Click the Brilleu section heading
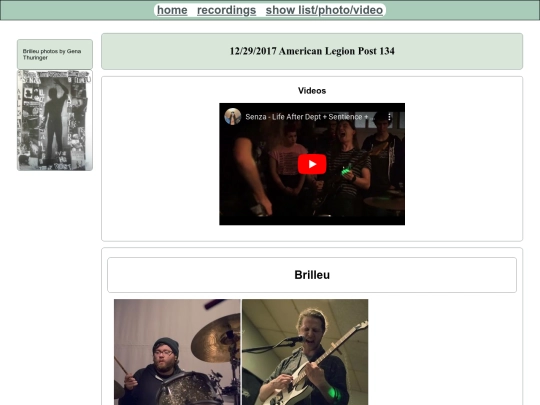The image size is (540, 405). [312, 275]
